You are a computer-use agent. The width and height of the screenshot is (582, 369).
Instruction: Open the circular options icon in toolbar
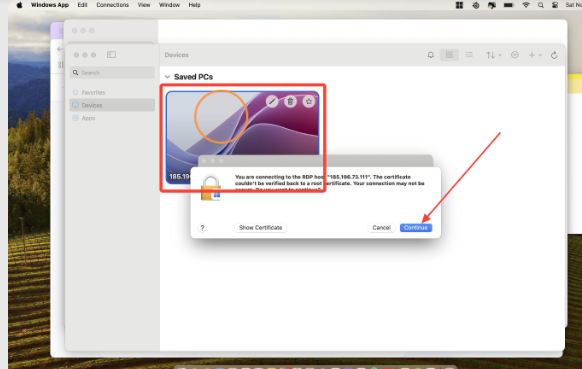pyautogui.click(x=514, y=55)
